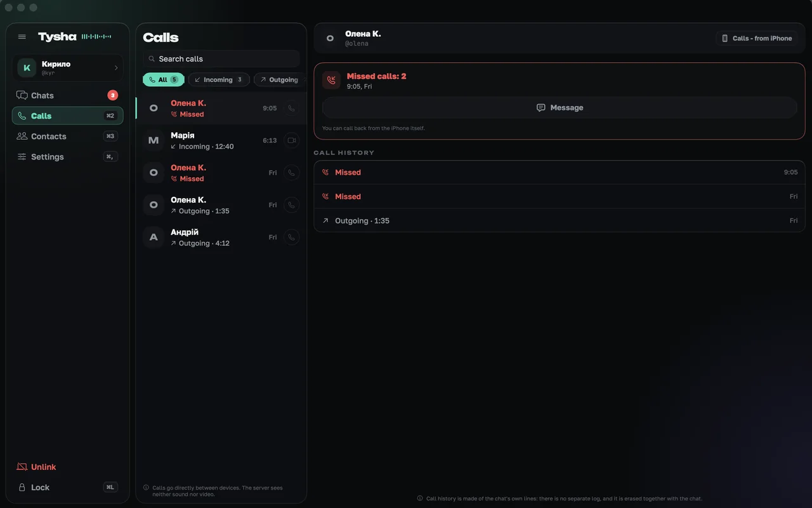Click the Settings label in the sidebar
812x508 pixels.
click(48, 157)
